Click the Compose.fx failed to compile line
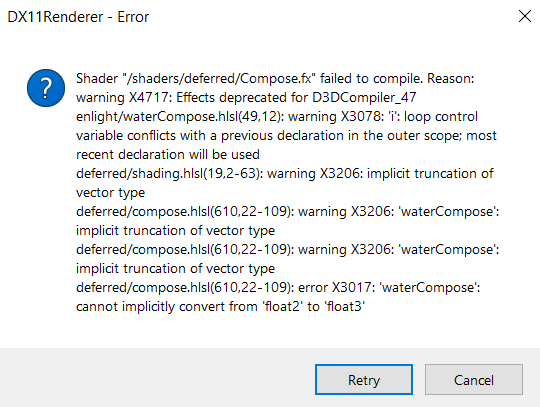The height and width of the screenshot is (407, 540). [x=275, y=79]
